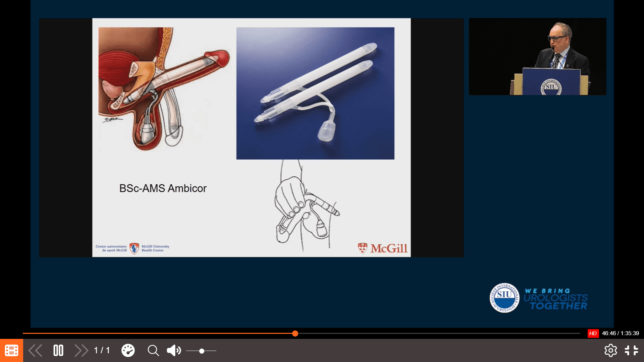Image resolution: width=644 pixels, height=362 pixels.
Task: Pause the video playback
Action: click(x=58, y=351)
